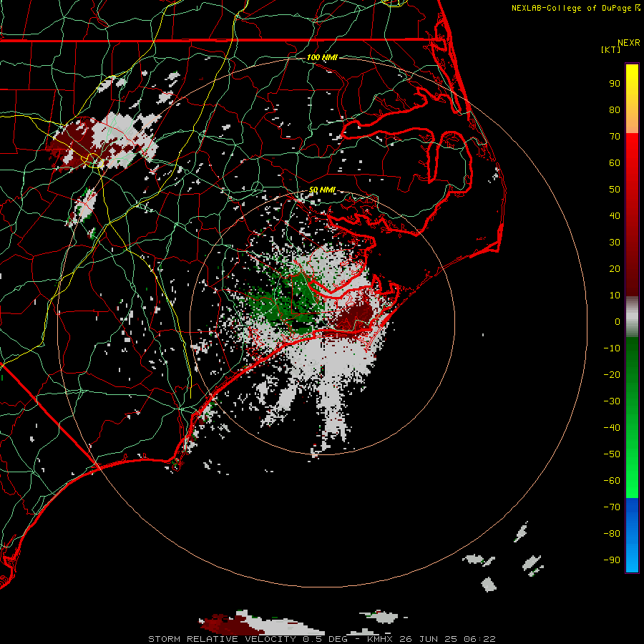Click the 50 NMI range ring label
The image size is (644, 644).
322,190
